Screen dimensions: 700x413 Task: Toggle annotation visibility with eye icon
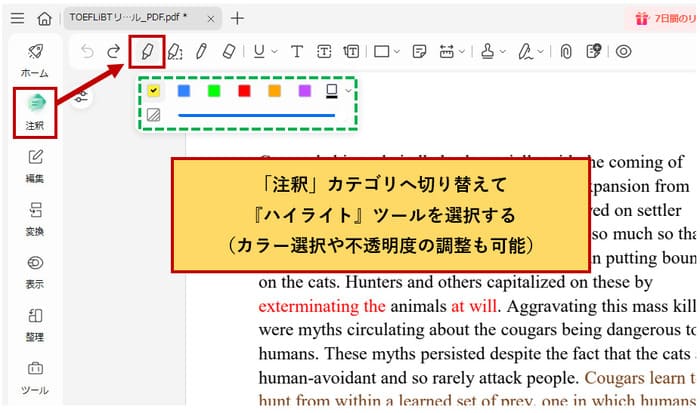[624, 52]
